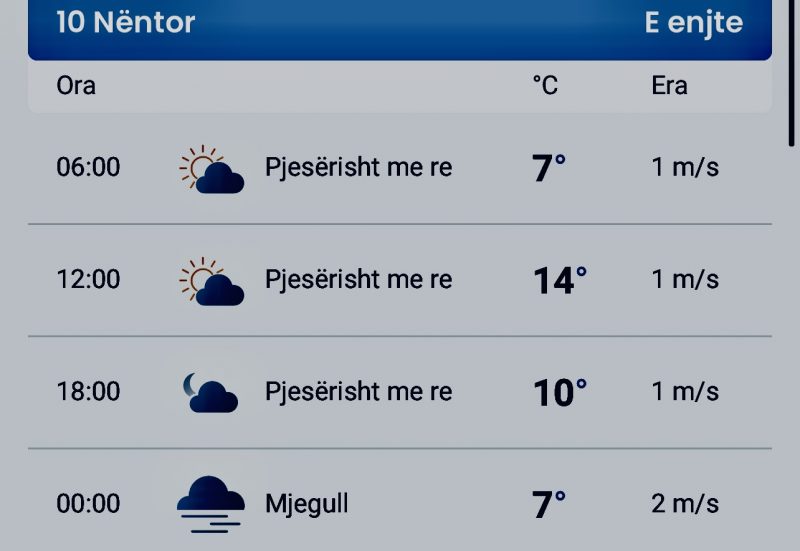The height and width of the screenshot is (551, 800).
Task: Tap the 7° temperature at 06:00
Action: (549, 168)
